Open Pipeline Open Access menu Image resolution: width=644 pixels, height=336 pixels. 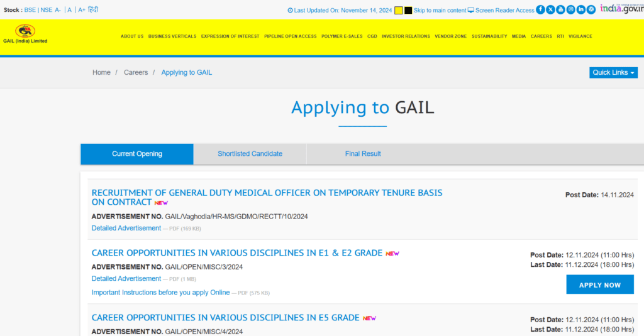coord(291,36)
